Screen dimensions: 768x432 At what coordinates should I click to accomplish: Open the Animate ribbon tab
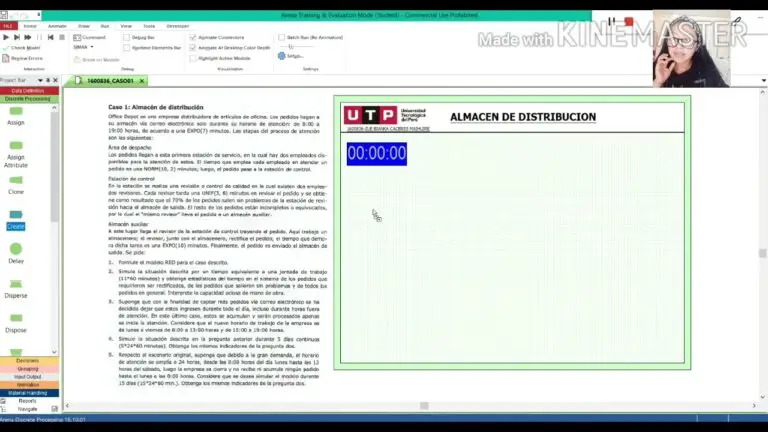click(x=57, y=26)
